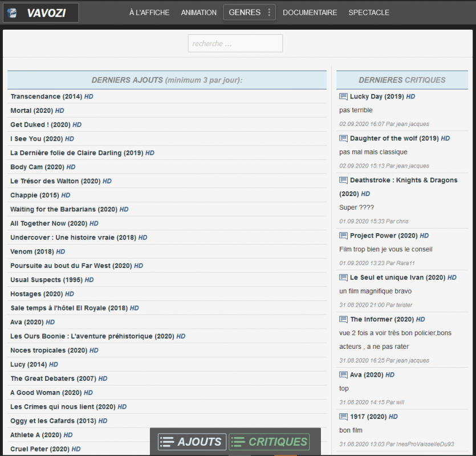Open La Dernière folie de Claire Darling

tap(82, 153)
